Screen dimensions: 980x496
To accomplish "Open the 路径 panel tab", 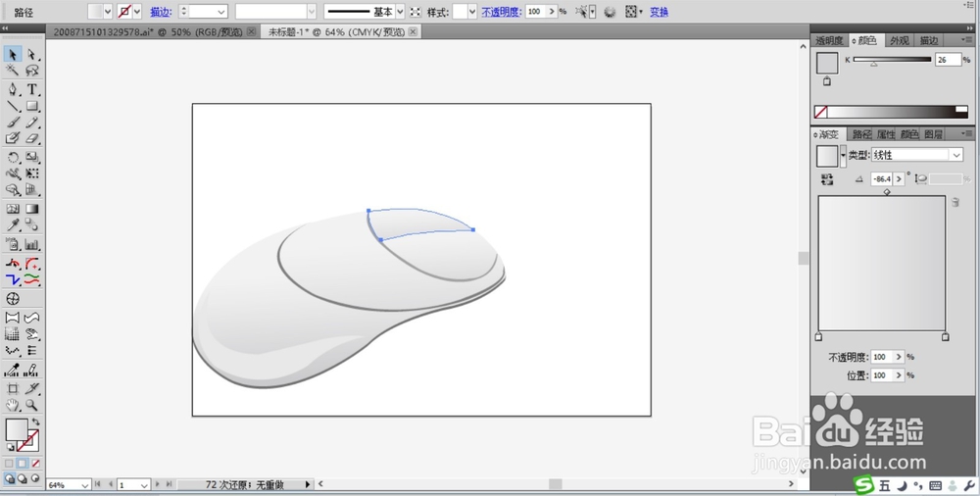I will (861, 134).
